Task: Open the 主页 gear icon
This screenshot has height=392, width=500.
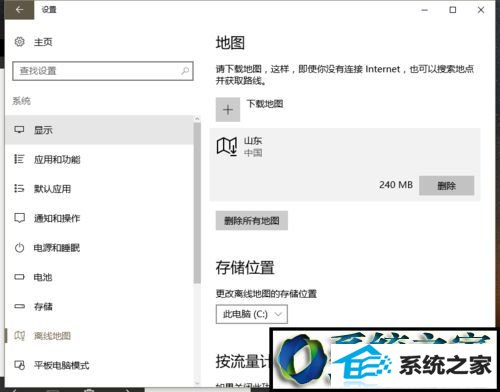Action: pos(20,42)
